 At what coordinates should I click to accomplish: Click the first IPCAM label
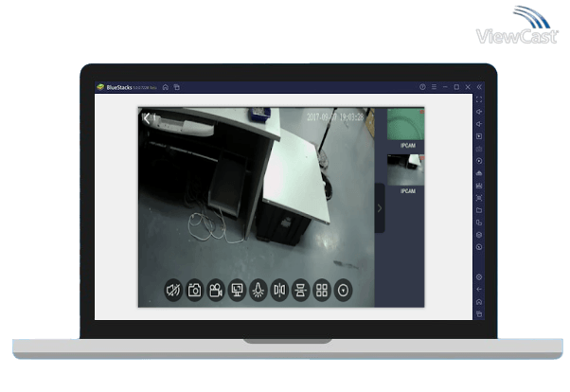pyautogui.click(x=407, y=146)
